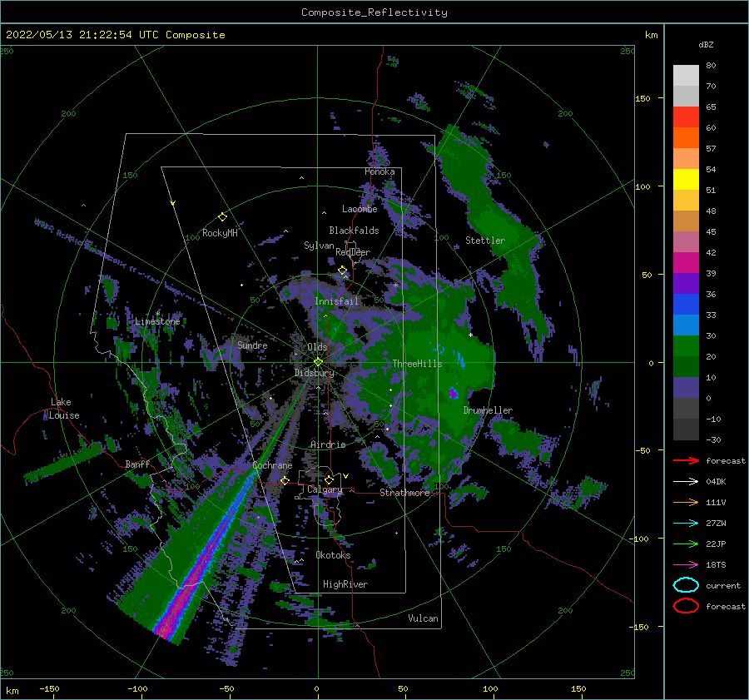Click the cyan current ellipse in legend

(x=686, y=585)
